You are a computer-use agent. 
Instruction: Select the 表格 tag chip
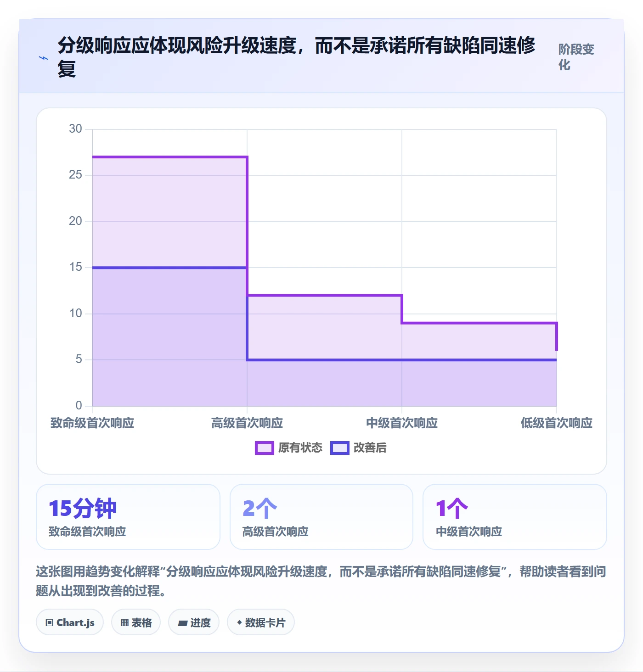coord(136,622)
